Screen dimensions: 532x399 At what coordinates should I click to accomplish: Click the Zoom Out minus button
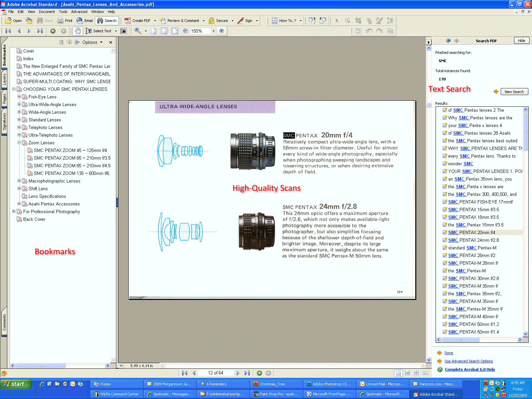[x=186, y=31]
